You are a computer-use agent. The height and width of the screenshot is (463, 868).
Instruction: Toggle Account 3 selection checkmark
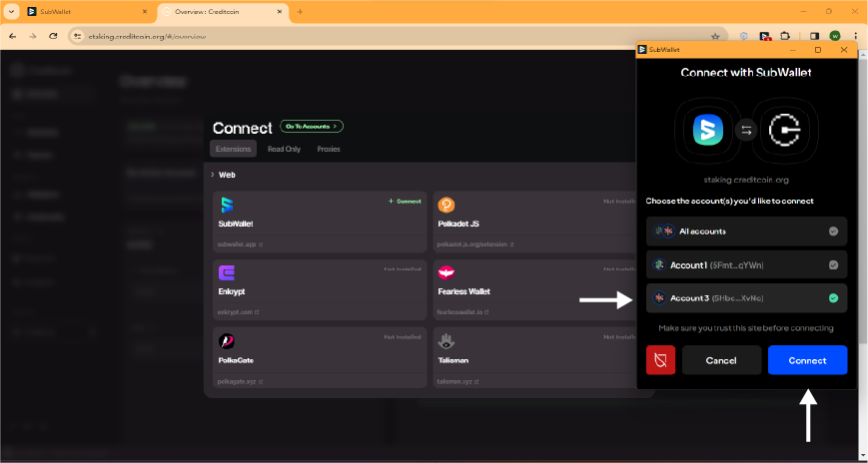point(833,298)
